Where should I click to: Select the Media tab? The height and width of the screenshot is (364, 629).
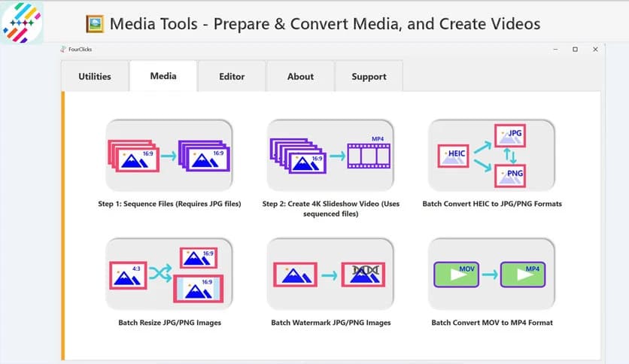pyautogui.click(x=163, y=76)
